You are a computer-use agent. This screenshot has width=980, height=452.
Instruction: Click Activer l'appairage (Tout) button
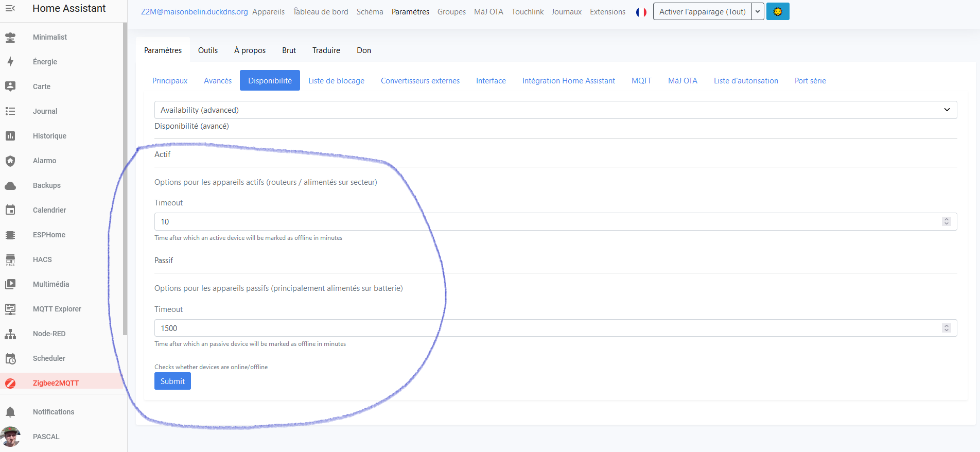pyautogui.click(x=702, y=11)
